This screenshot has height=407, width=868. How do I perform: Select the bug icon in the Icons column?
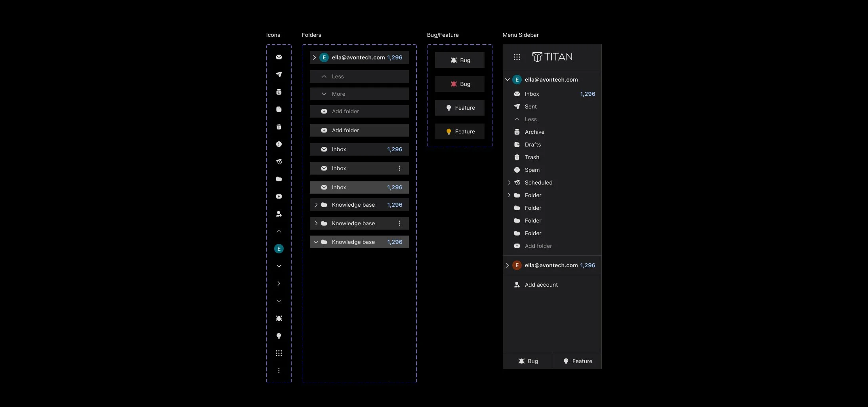point(279,318)
